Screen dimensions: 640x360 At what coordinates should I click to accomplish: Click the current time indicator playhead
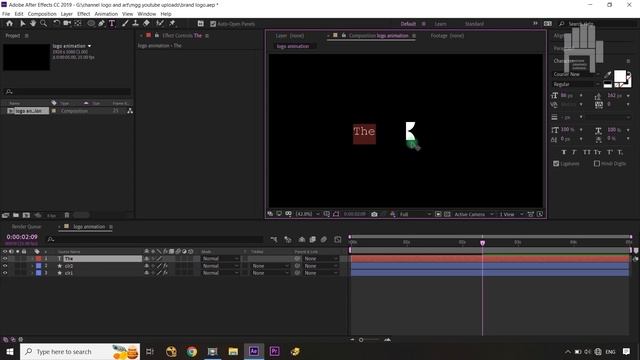(482, 243)
